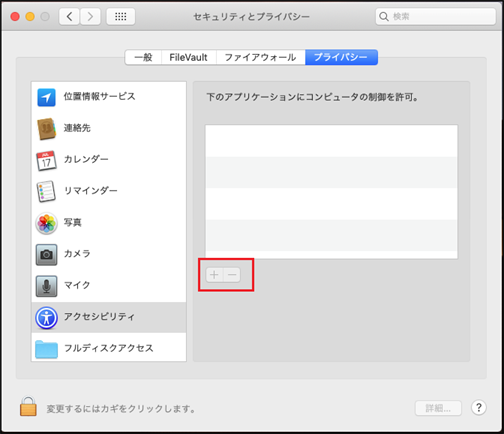The width and height of the screenshot is (504, 434).
Task: Click the 写真 photos flower icon
Action: (x=46, y=223)
